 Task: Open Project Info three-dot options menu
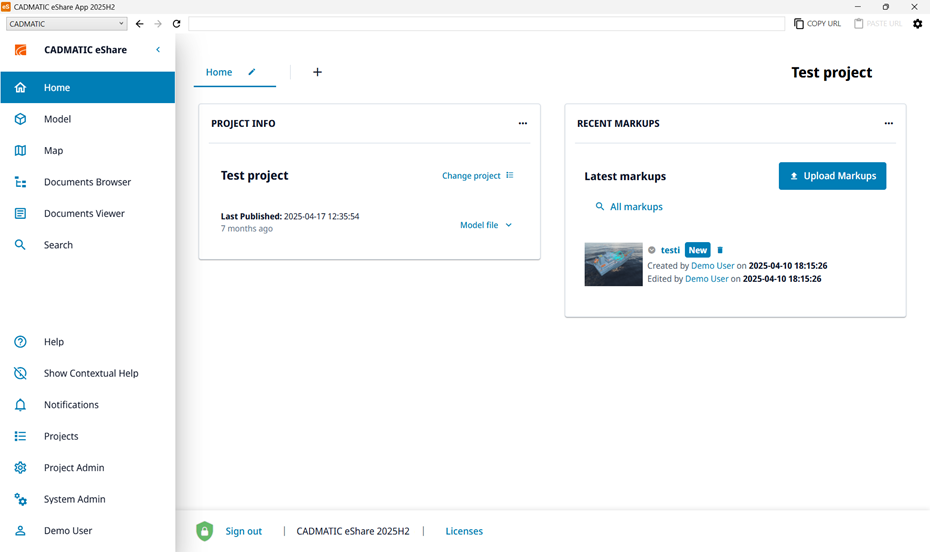[x=522, y=124]
